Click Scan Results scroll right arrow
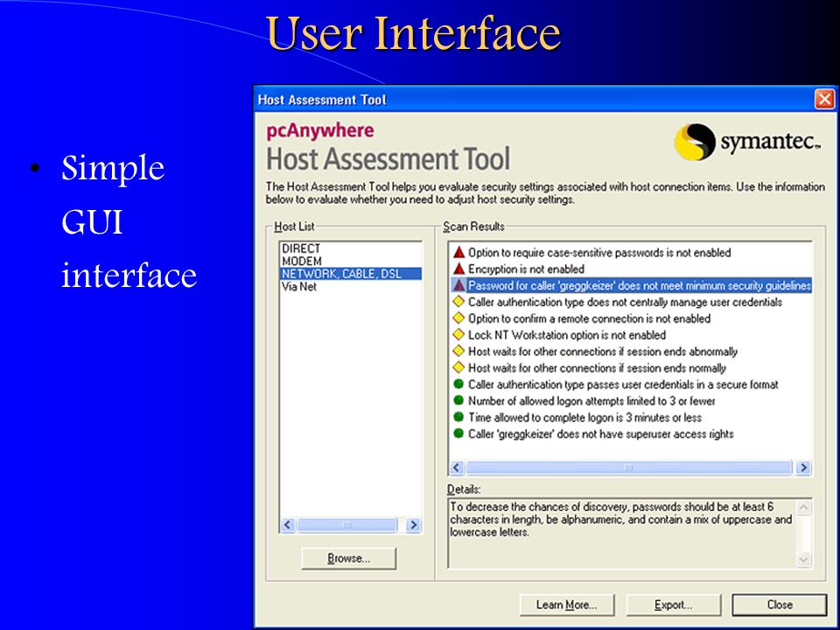This screenshot has height=630, width=840. pyautogui.click(x=803, y=467)
